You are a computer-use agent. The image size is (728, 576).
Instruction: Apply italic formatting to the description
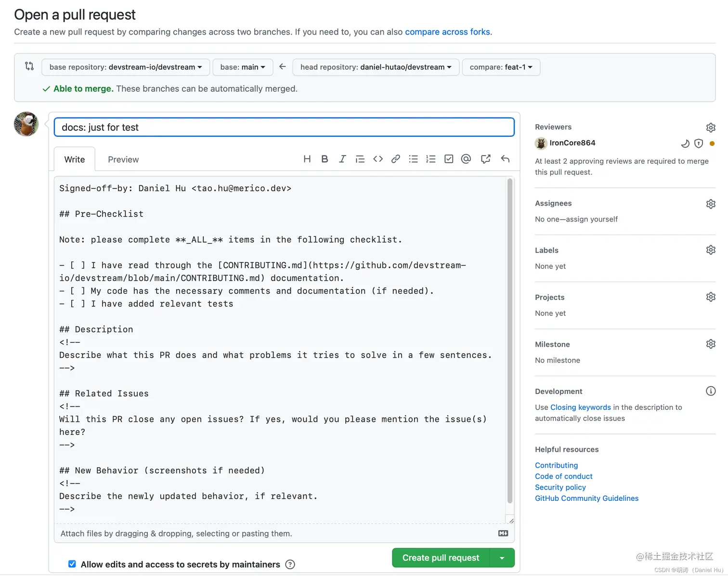click(x=342, y=158)
